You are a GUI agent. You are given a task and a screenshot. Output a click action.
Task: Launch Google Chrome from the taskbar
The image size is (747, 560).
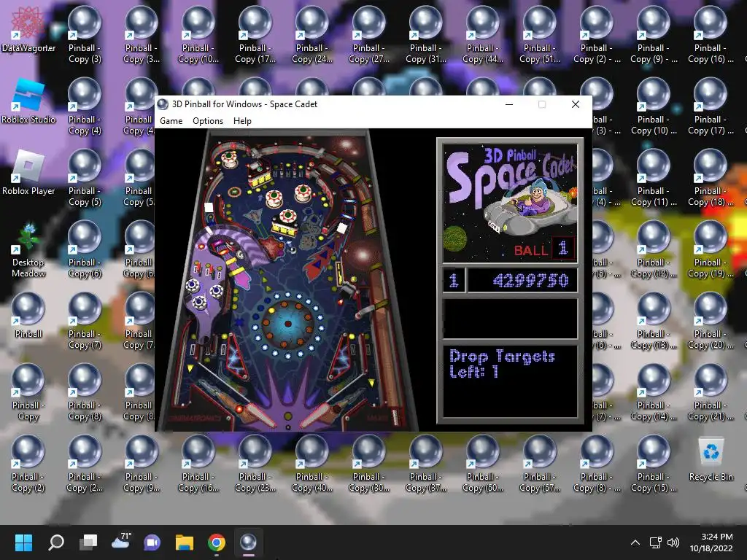click(x=216, y=542)
